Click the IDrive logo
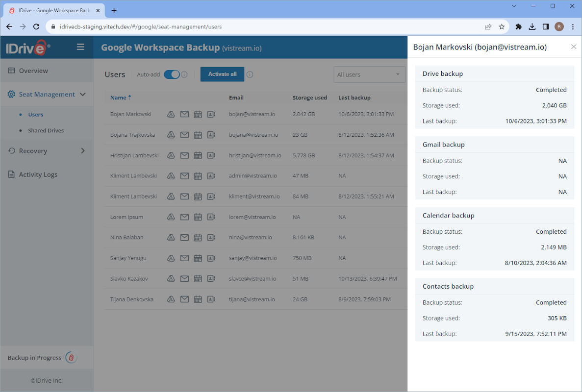 [x=28, y=48]
